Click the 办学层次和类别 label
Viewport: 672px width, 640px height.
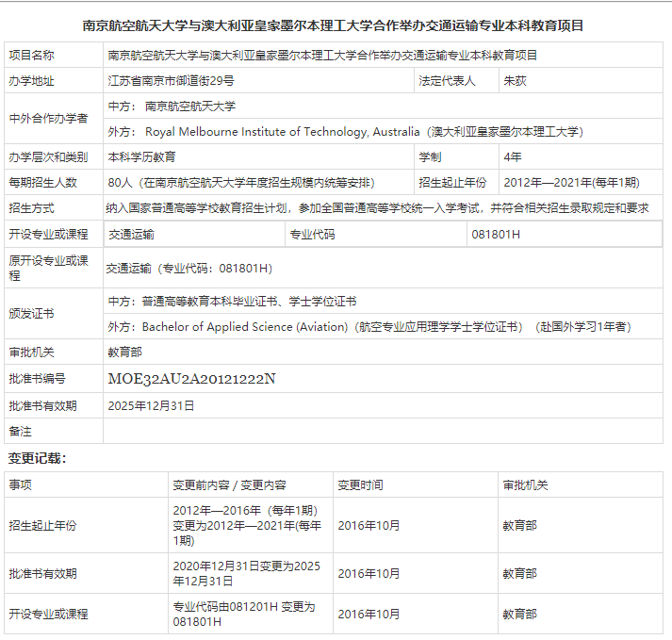pos(48,156)
